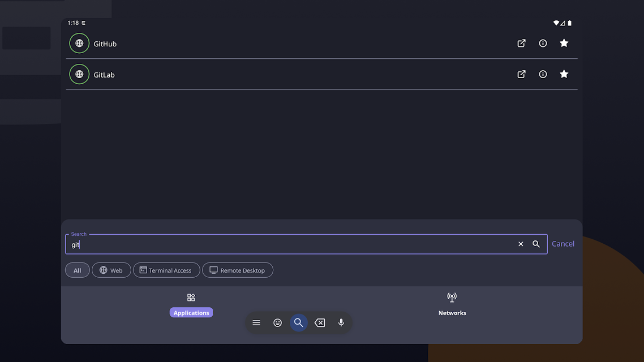This screenshot has width=644, height=362.
Task: Cancel the search
Action: (x=563, y=244)
